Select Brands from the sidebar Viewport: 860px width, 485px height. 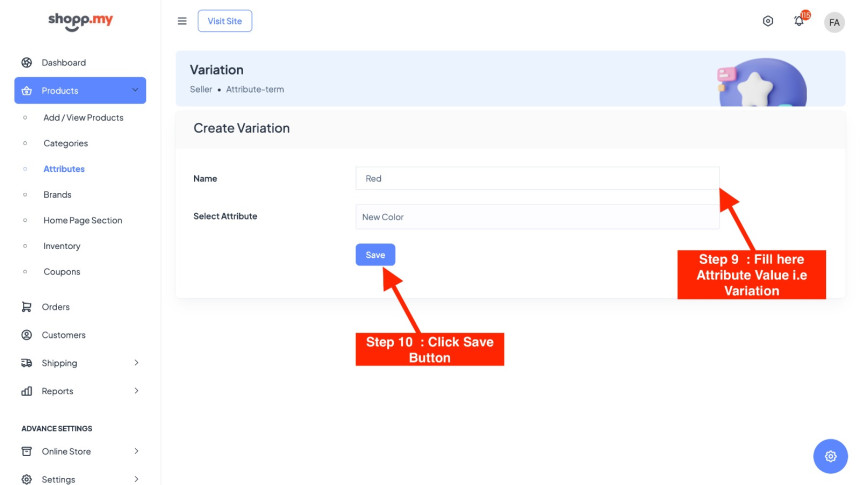pyautogui.click(x=57, y=194)
